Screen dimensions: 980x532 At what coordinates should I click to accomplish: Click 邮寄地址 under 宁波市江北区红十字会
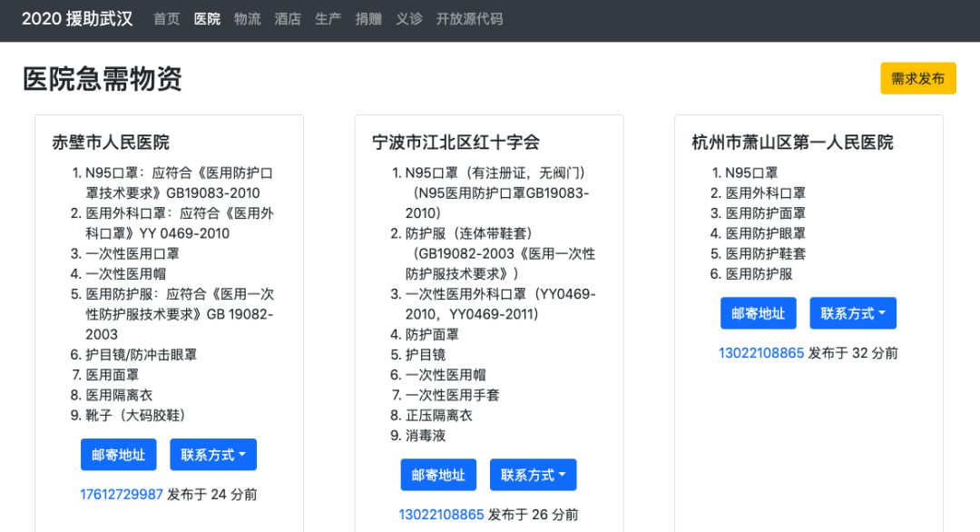pos(439,474)
